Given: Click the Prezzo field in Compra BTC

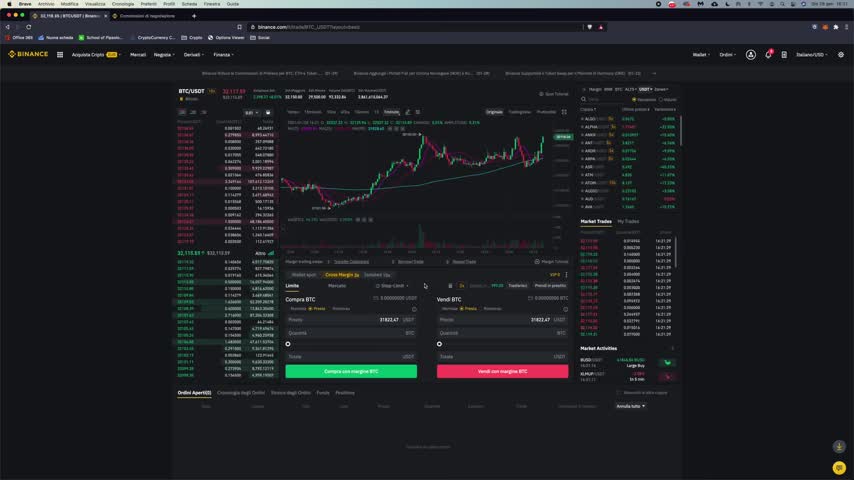Looking at the screenshot, I should point(351,320).
